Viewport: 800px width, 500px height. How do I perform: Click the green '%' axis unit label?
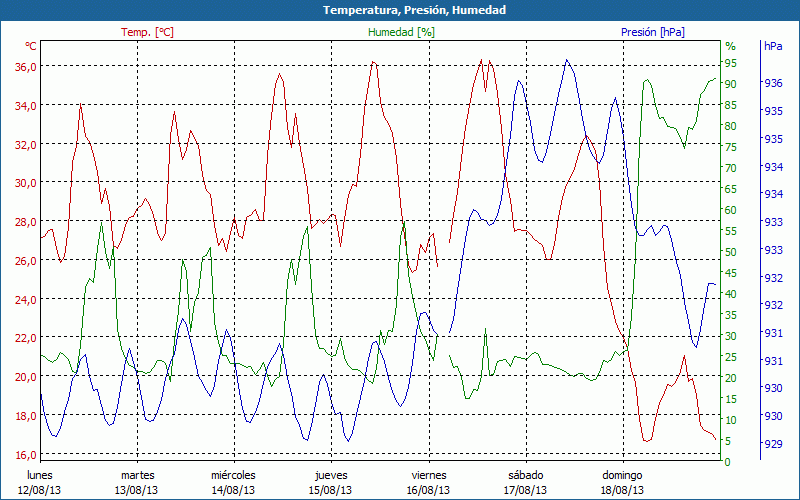730,46
